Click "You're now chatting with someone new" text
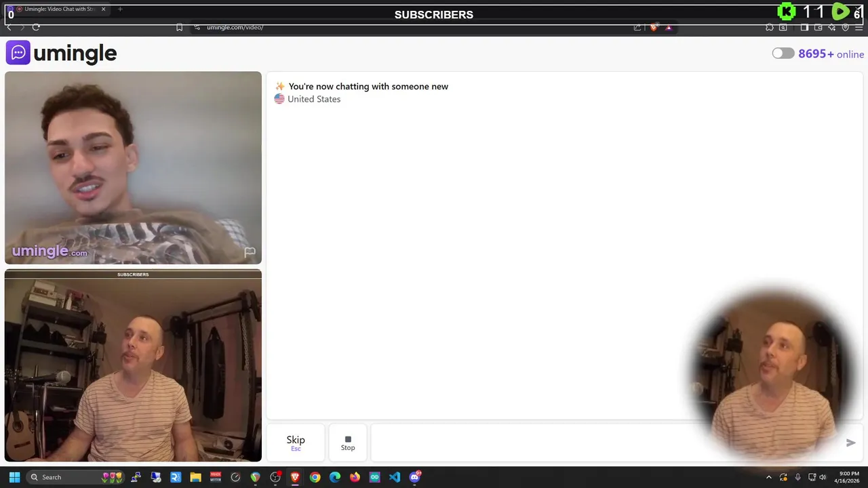The image size is (868, 488). [368, 86]
